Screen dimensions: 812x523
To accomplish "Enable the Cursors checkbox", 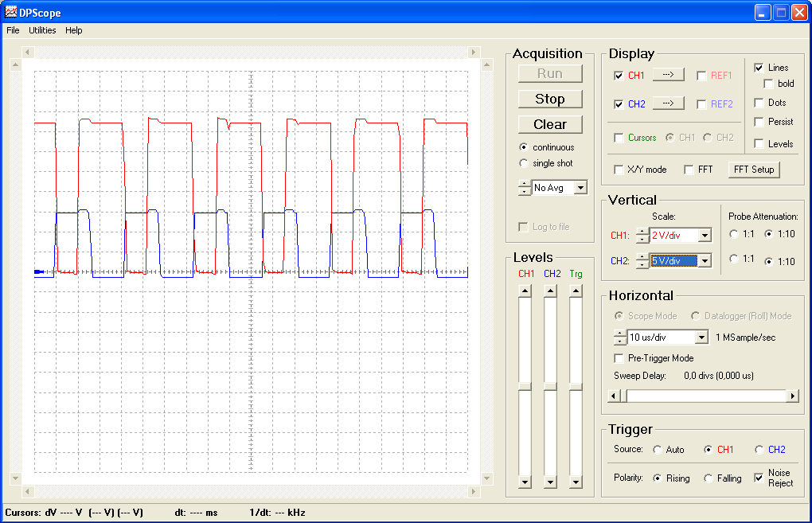I will (x=619, y=138).
